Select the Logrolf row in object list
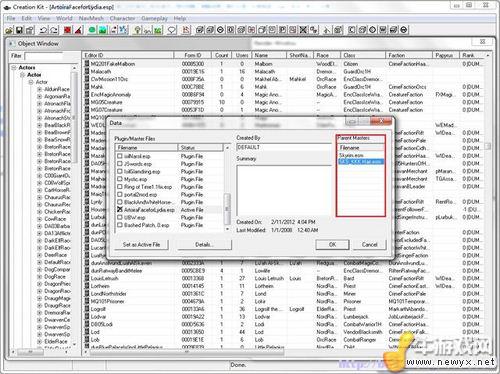 coord(283,309)
